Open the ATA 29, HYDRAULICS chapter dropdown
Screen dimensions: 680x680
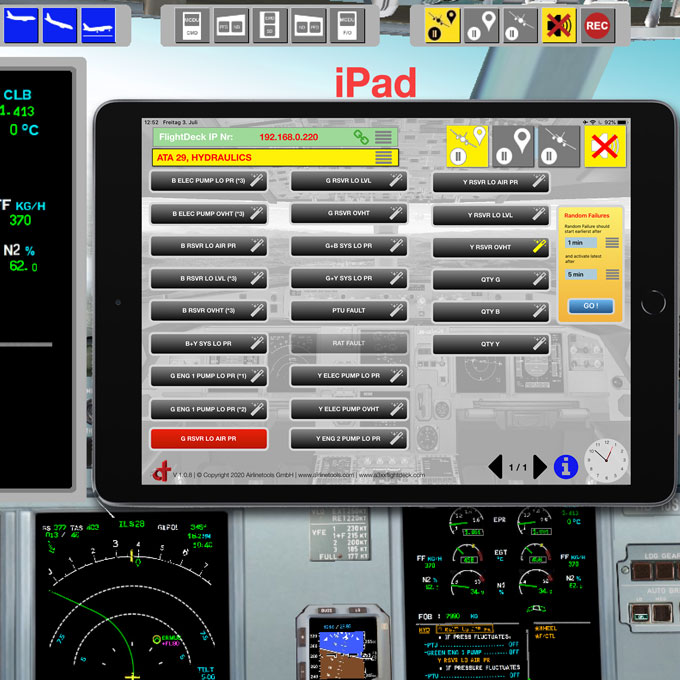point(383,157)
